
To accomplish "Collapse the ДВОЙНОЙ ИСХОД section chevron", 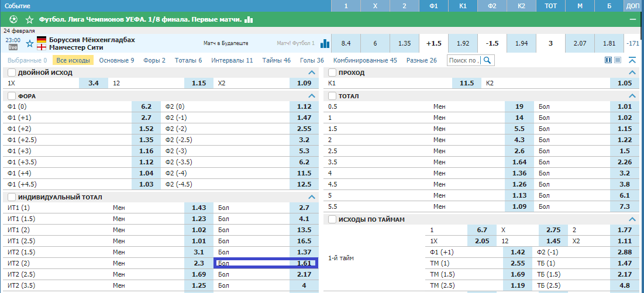I will click(311, 73).
